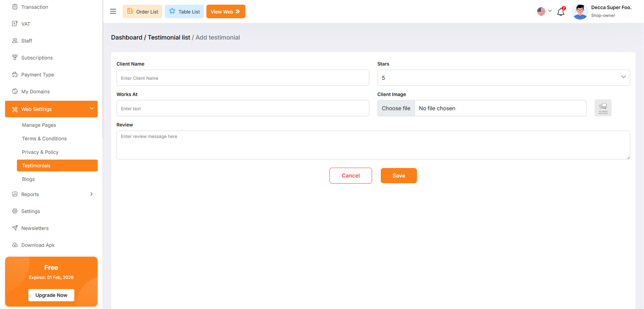The image size is (644, 309).
Task: Click the Choose file button
Action: pos(396,108)
